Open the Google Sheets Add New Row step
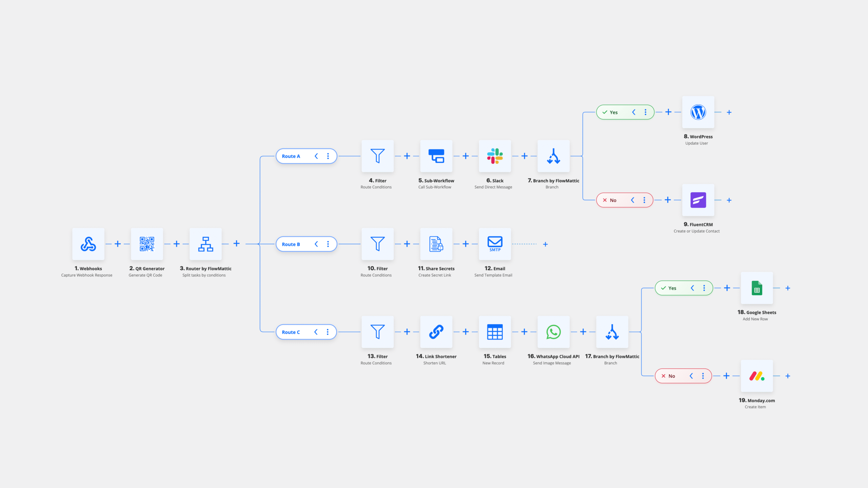 click(757, 288)
